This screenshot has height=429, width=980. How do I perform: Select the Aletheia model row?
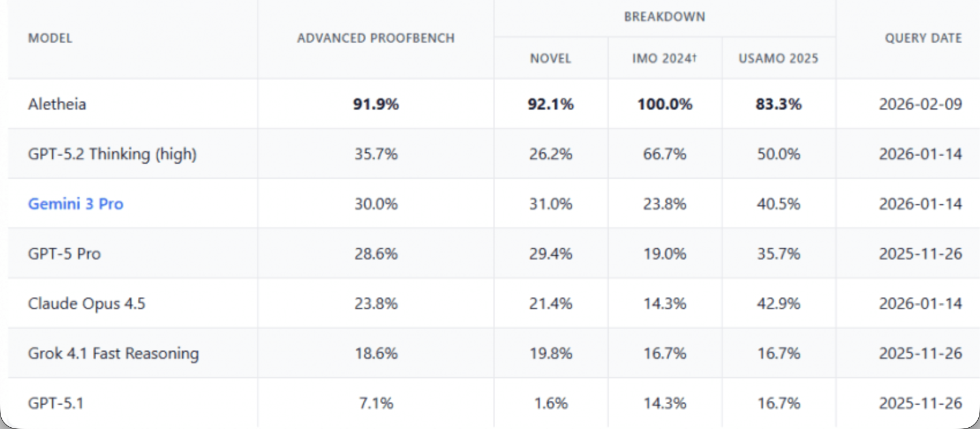pyautogui.click(x=57, y=104)
